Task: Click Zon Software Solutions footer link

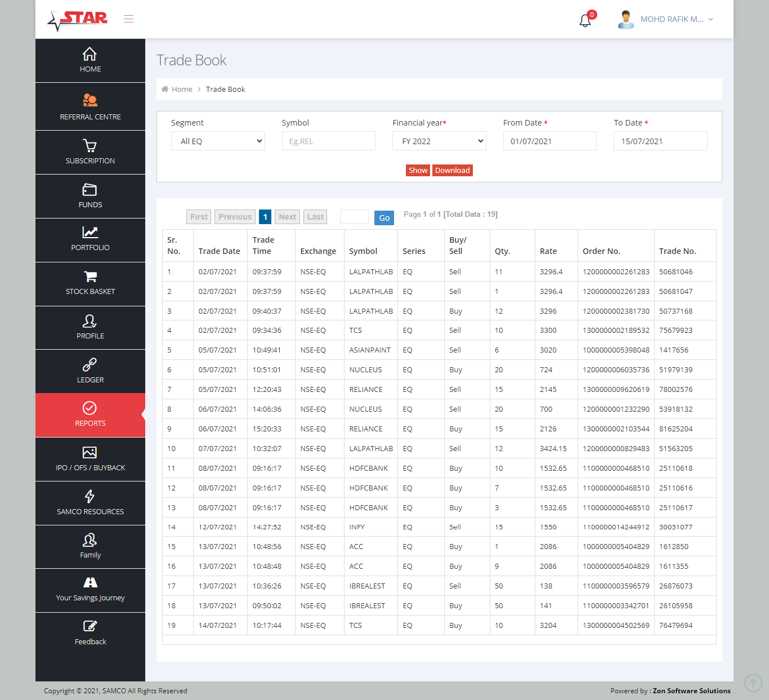Action: coord(691,690)
